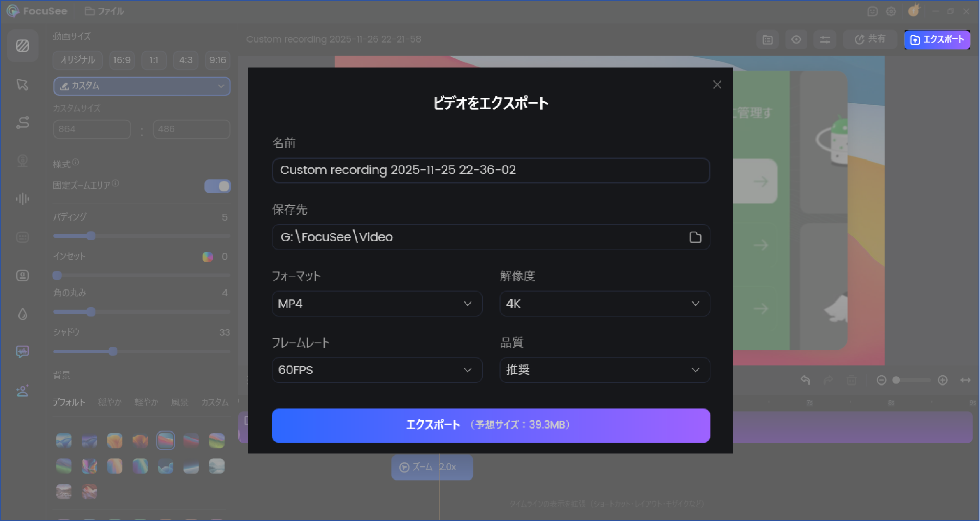Viewport: 980px width, 521px height.
Task: Expand the 解像度 4K dropdown
Action: tap(604, 304)
